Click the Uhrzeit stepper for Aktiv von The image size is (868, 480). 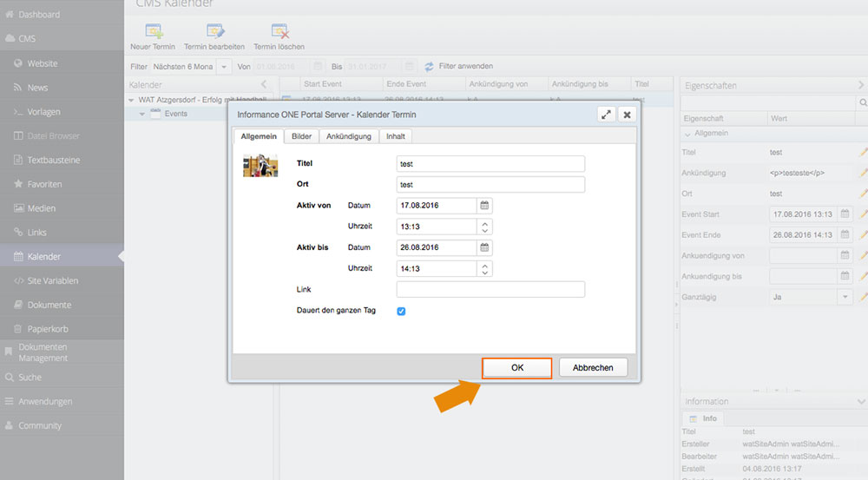click(x=485, y=227)
